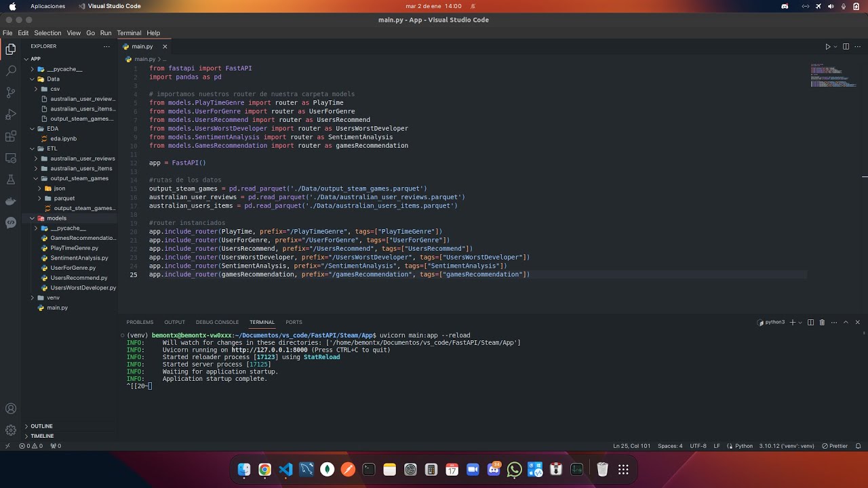
Task: Open the run button dropdown arrow
Action: 835,47
